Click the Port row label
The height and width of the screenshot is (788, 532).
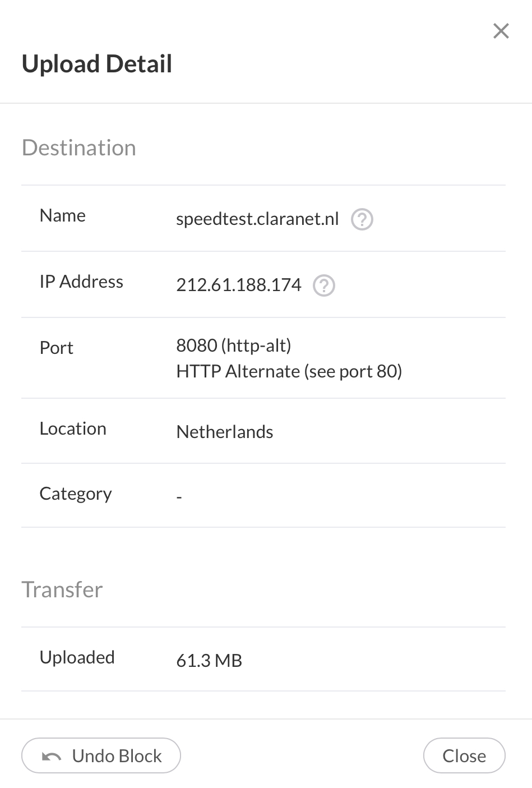coord(57,348)
